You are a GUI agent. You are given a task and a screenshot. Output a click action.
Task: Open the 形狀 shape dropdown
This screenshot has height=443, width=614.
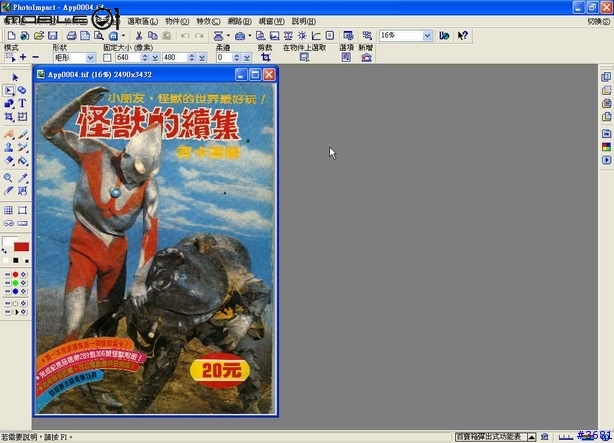pyautogui.click(x=90, y=58)
